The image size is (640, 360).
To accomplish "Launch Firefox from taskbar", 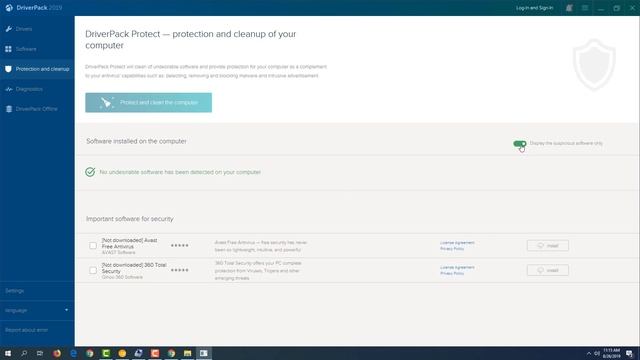I will click(x=57, y=353).
